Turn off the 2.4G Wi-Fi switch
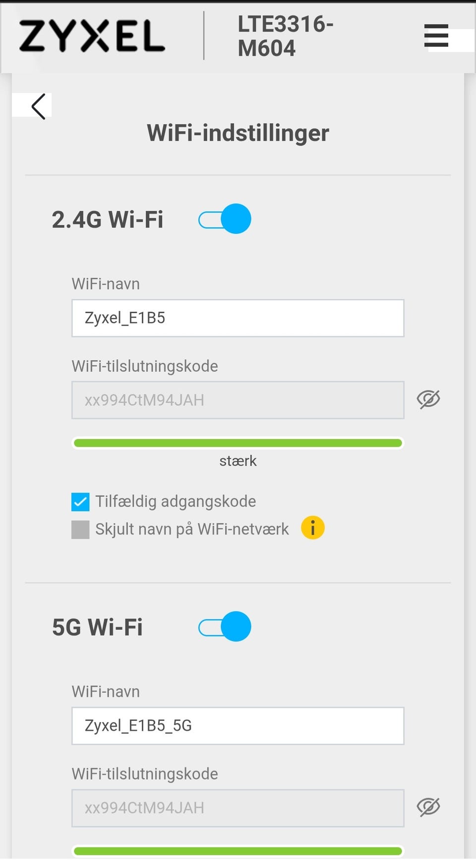Viewport: 476px width, 868px height. coord(225,219)
